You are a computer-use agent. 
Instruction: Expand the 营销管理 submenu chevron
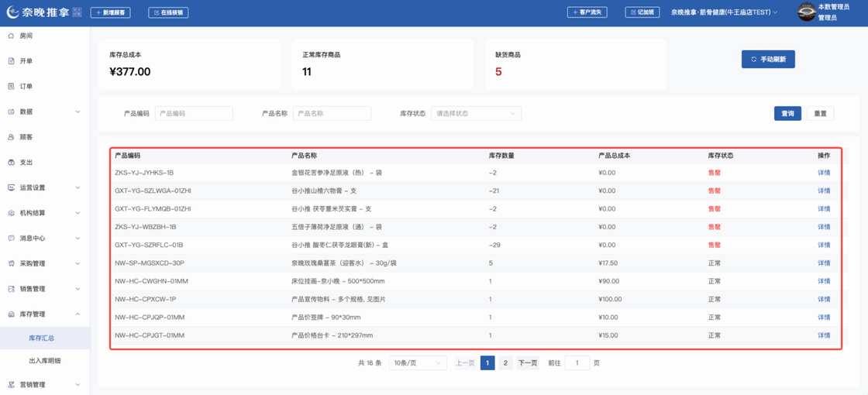(x=77, y=384)
